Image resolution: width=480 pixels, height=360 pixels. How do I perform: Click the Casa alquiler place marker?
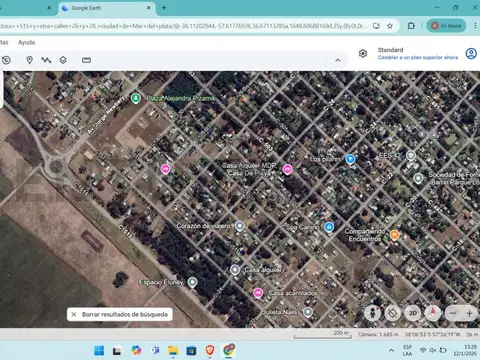[x=235, y=270]
